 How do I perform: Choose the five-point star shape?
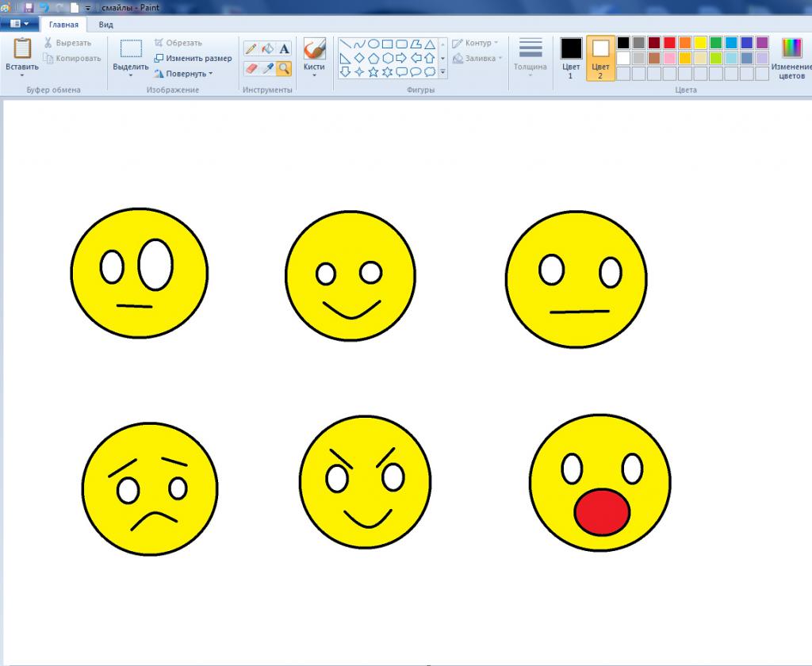[x=373, y=72]
